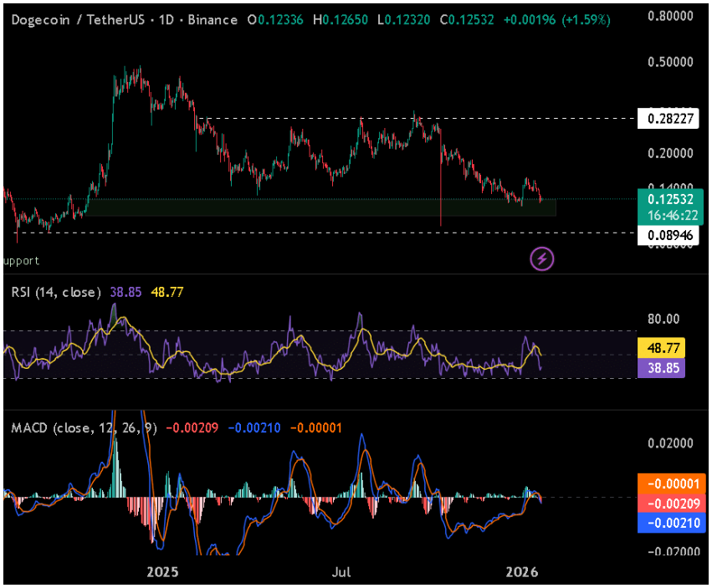Screen dimensions: 712x588
Task: Click the 2026 date on time axis
Action: tap(523, 573)
